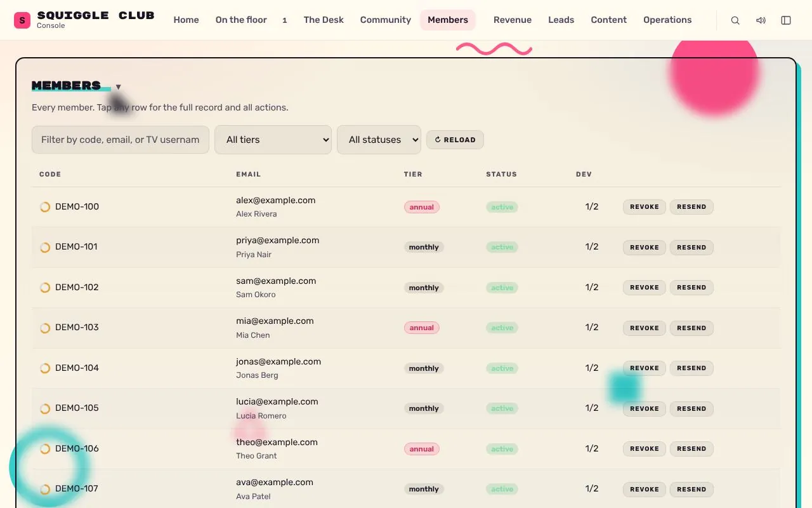
Task: Click the status ring icon for DEMO-104
Action: [x=45, y=368]
